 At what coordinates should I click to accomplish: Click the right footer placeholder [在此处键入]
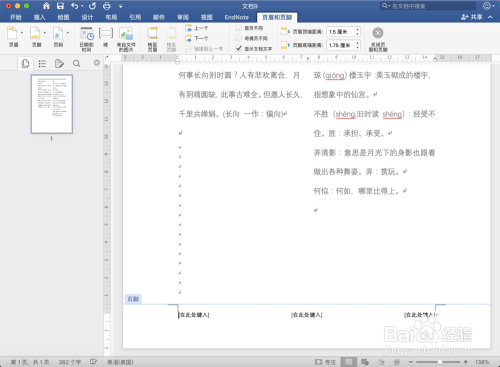tap(420, 315)
